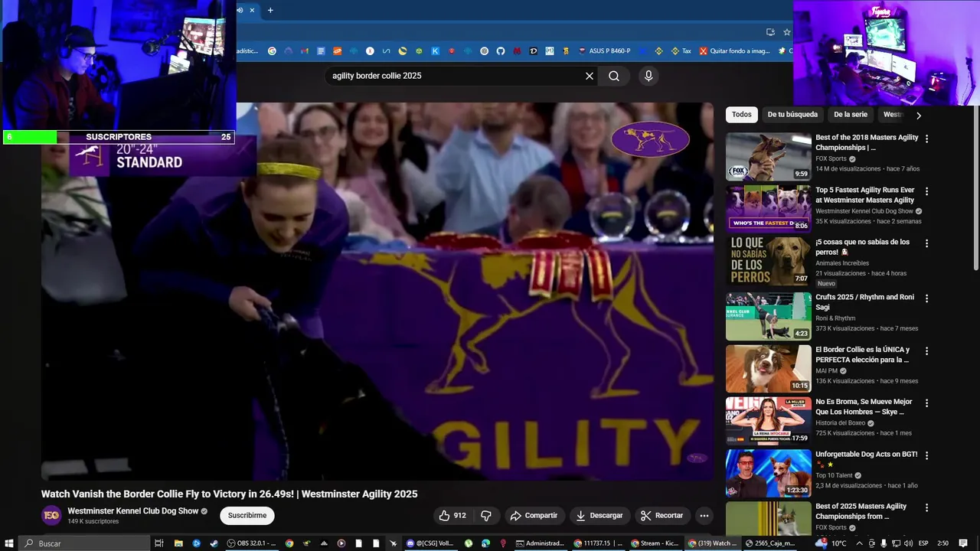Open the Windows Start menu
The height and width of the screenshot is (551, 980).
pyautogui.click(x=10, y=543)
